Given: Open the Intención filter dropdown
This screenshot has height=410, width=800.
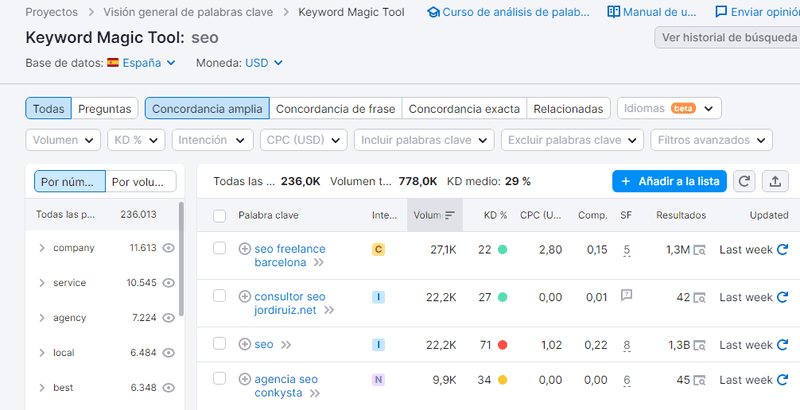Looking at the screenshot, I should click(212, 140).
